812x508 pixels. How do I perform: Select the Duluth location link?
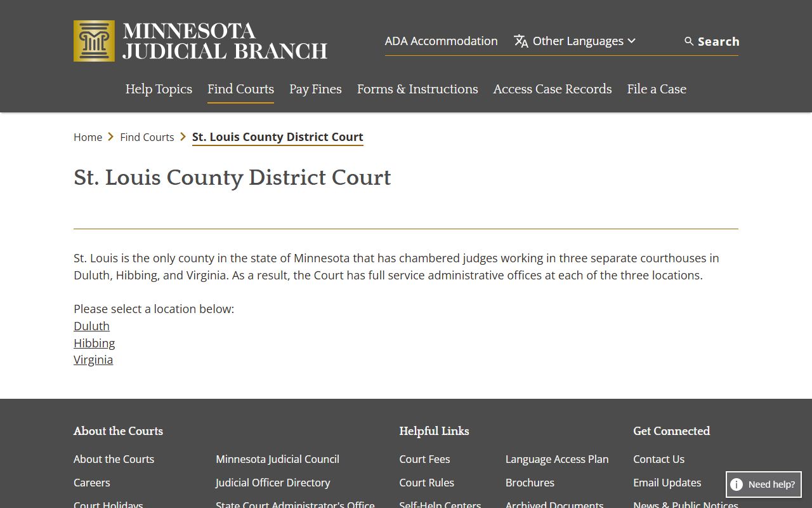(x=91, y=326)
